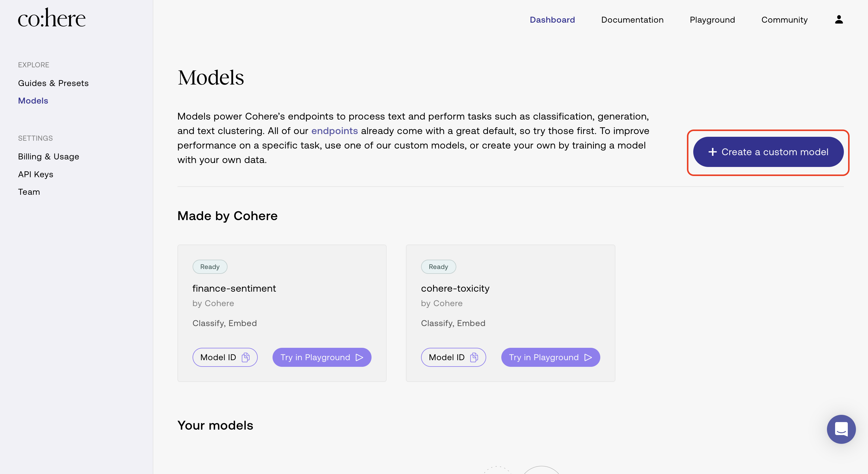Copy cohere-toxicity model ID icon
The width and height of the screenshot is (868, 474).
click(x=474, y=357)
